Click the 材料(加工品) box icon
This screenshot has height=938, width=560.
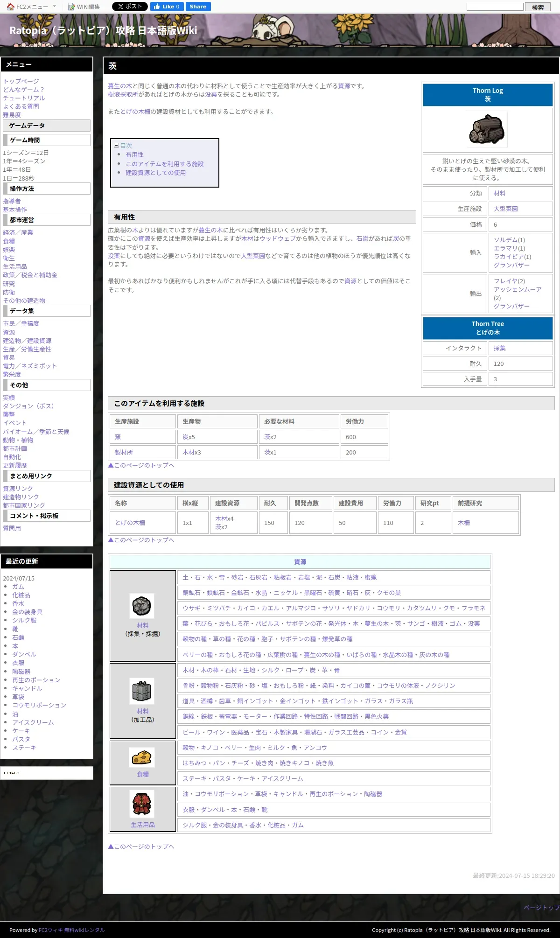142,692
